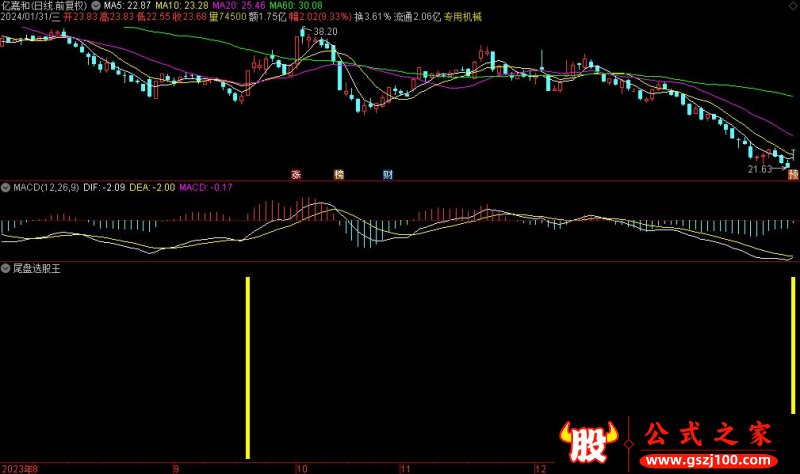The width and height of the screenshot is (800, 474).
Task: Click the open price 开23.83
Action: point(80,17)
